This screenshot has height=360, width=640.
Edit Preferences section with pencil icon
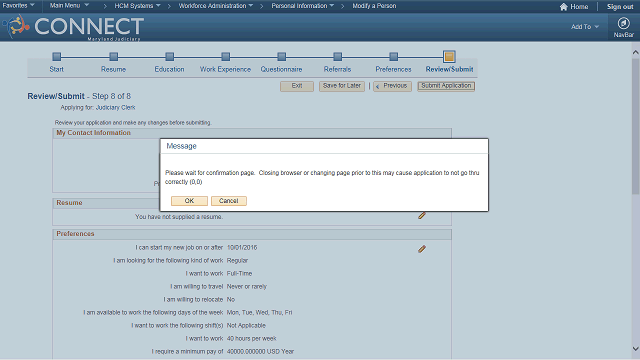point(422,249)
